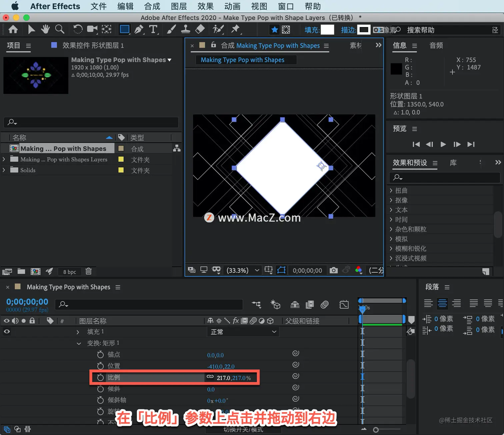Select the Brush tool

171,30
